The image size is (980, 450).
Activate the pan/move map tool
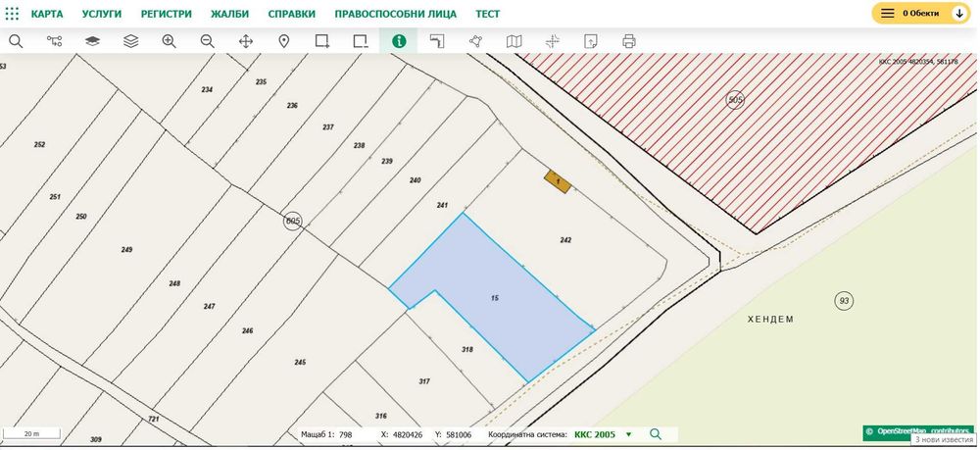pos(246,41)
